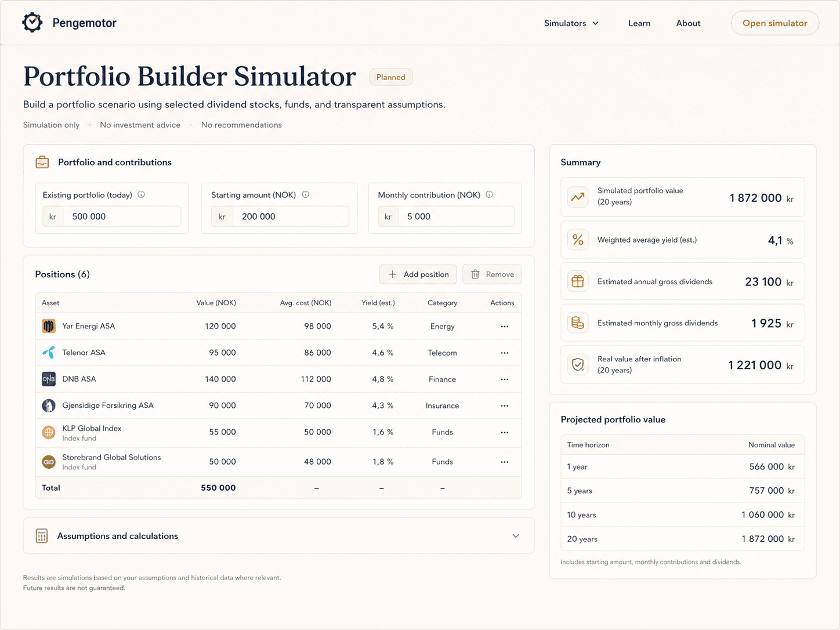This screenshot has height=630, width=840.
Task: Click the coins icon for monthly gross dividends
Action: click(x=578, y=323)
